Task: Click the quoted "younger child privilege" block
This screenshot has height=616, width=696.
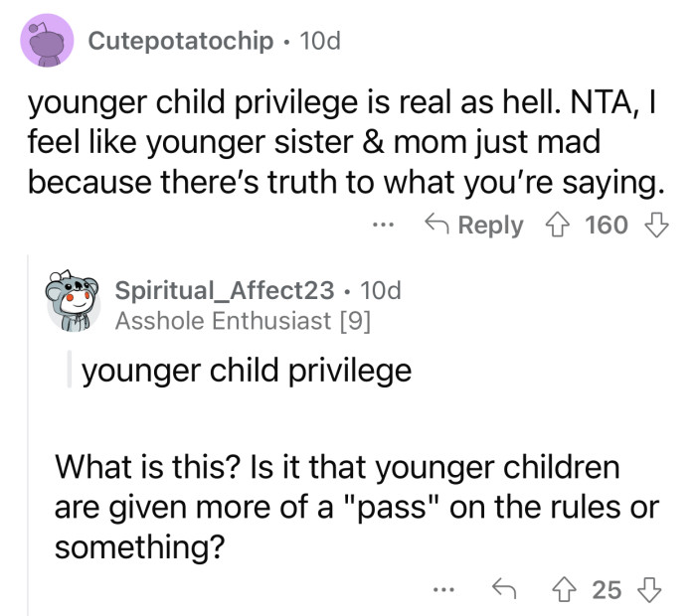Action: pyautogui.click(x=246, y=371)
